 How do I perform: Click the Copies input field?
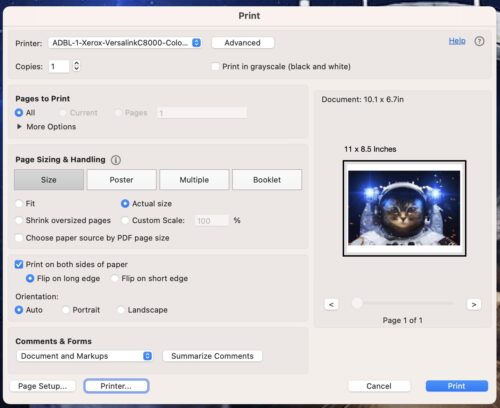click(59, 66)
